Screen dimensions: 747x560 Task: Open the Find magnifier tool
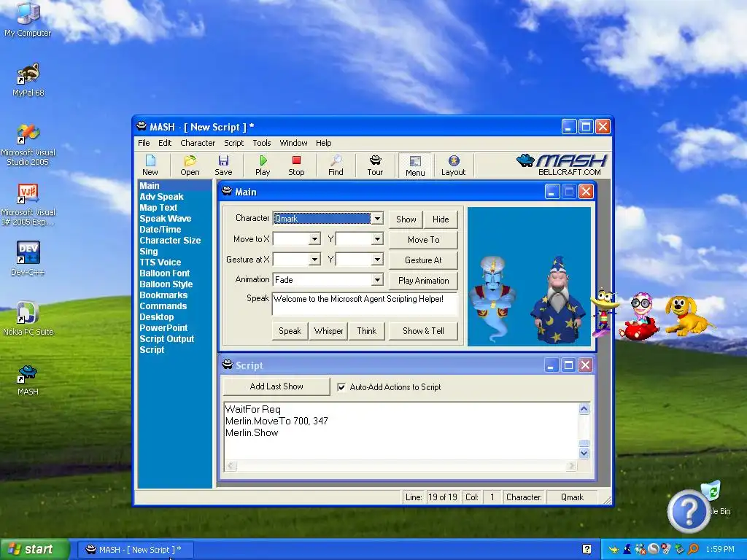336,166
